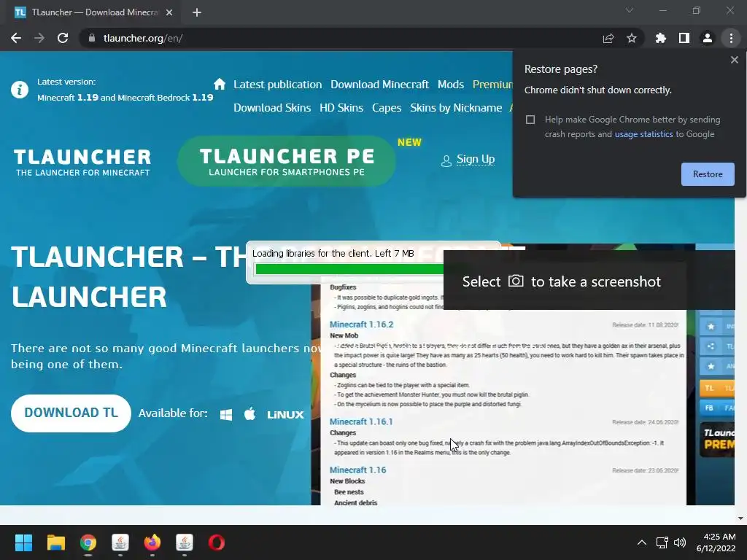747x560 pixels.
Task: Open a new browser tab
Action: tap(197, 12)
